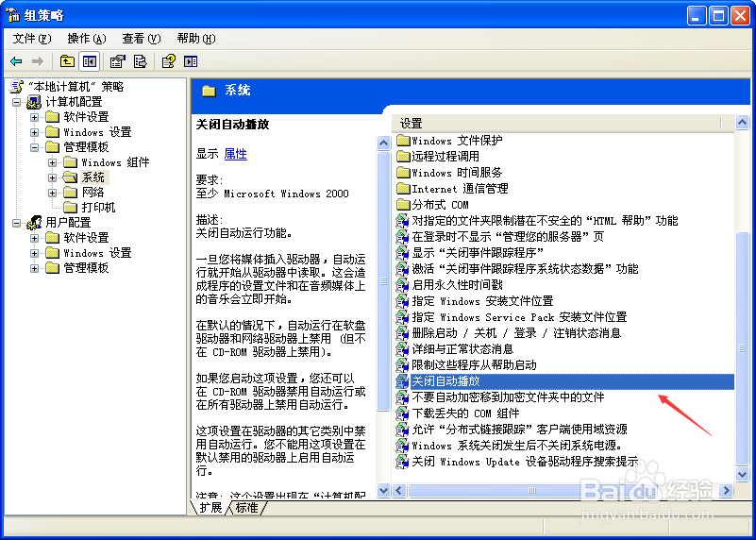Click policy icon beside 关闭自动播放
Screen dimensions: 756x540
click(402, 381)
